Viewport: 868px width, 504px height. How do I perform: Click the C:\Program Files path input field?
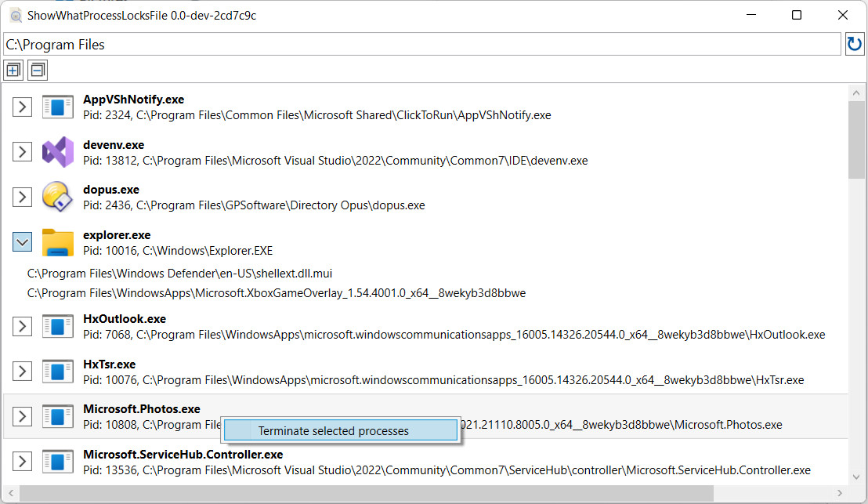pos(421,45)
